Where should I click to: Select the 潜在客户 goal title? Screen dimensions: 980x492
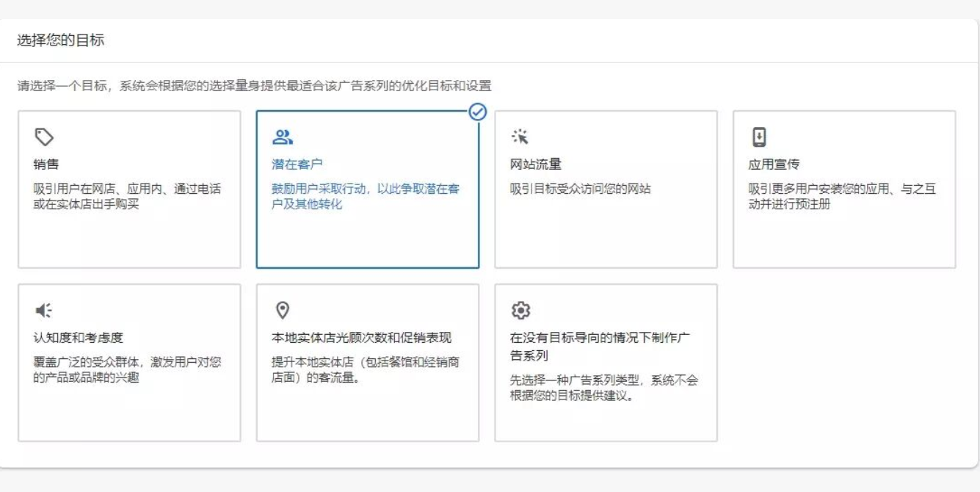(x=297, y=164)
